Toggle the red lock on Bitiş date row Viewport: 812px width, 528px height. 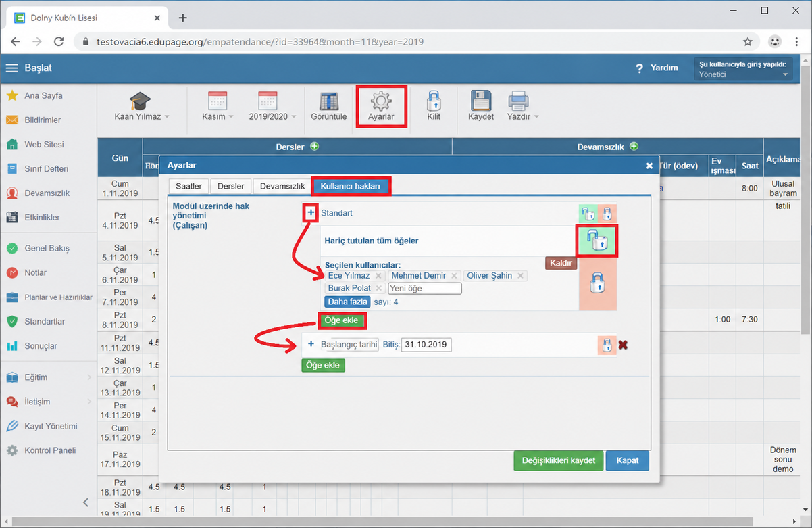pos(607,345)
